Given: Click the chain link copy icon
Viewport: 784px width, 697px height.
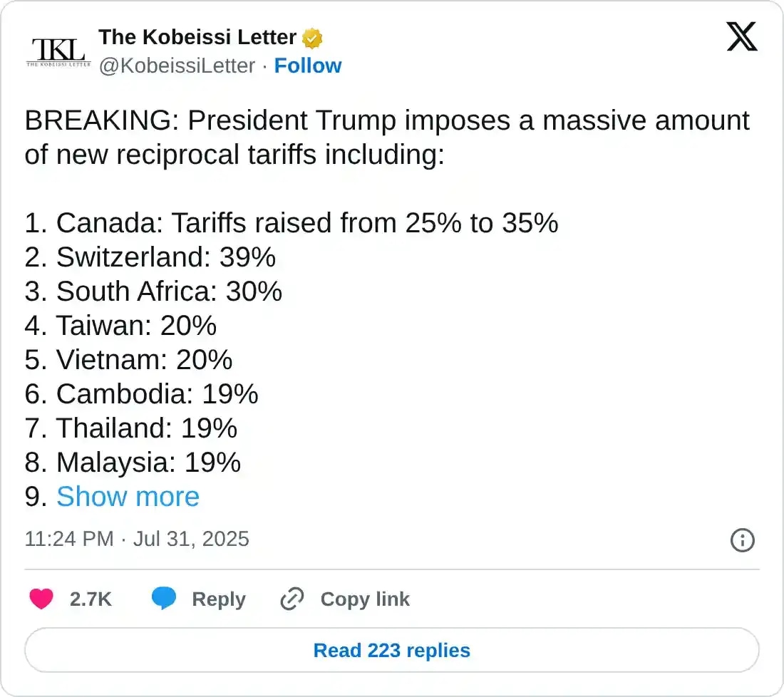Looking at the screenshot, I should click(292, 599).
